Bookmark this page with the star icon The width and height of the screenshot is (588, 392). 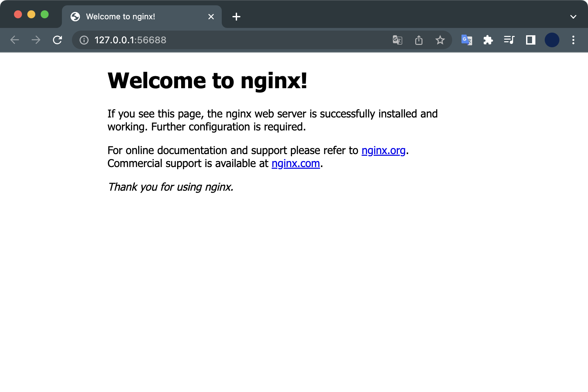point(440,40)
